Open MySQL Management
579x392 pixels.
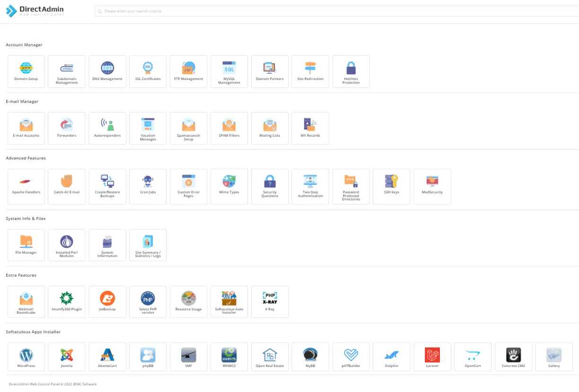229,71
